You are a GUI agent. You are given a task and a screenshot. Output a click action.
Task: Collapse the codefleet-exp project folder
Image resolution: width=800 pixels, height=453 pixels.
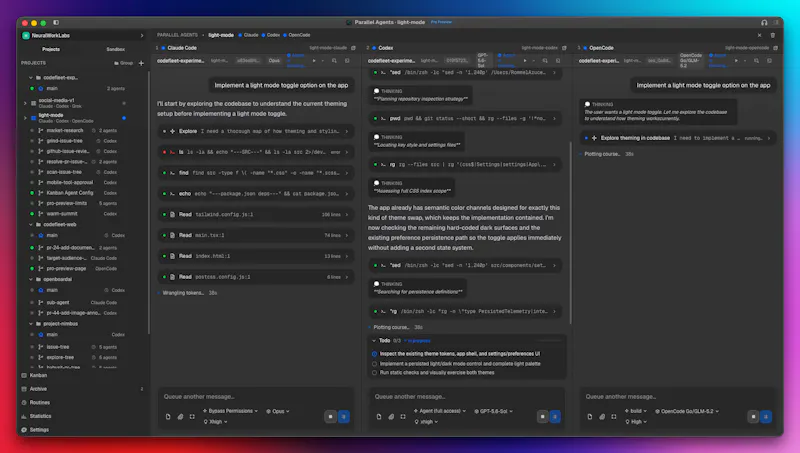[x=31, y=78]
